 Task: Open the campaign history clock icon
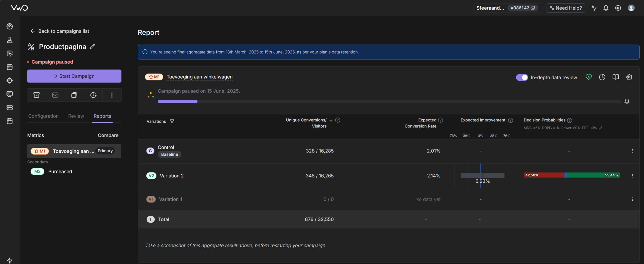click(x=93, y=95)
